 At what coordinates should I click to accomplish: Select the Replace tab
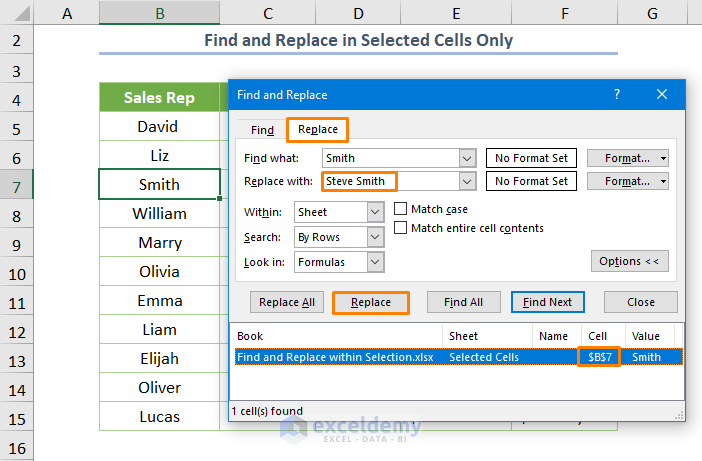click(x=318, y=130)
